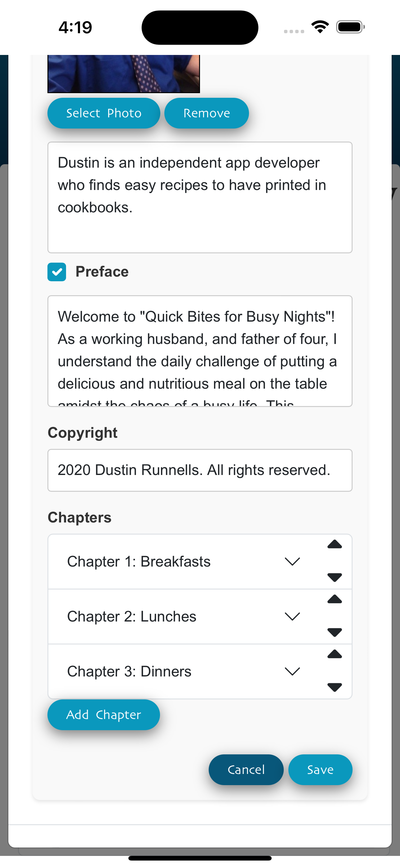Remove the author photo
400x868 pixels.
(x=207, y=113)
